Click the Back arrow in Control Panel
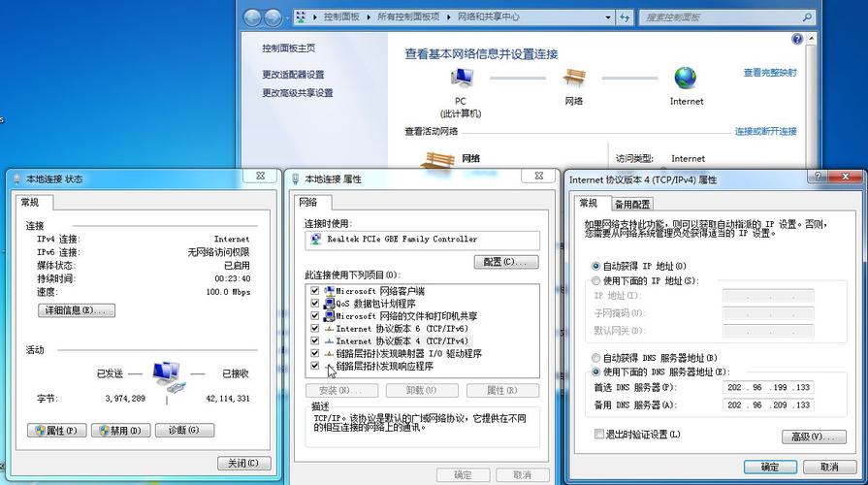 pos(252,17)
